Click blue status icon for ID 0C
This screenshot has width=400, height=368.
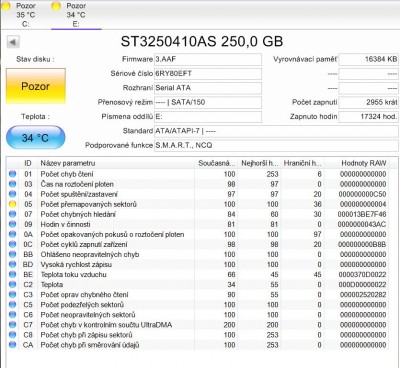point(12,244)
